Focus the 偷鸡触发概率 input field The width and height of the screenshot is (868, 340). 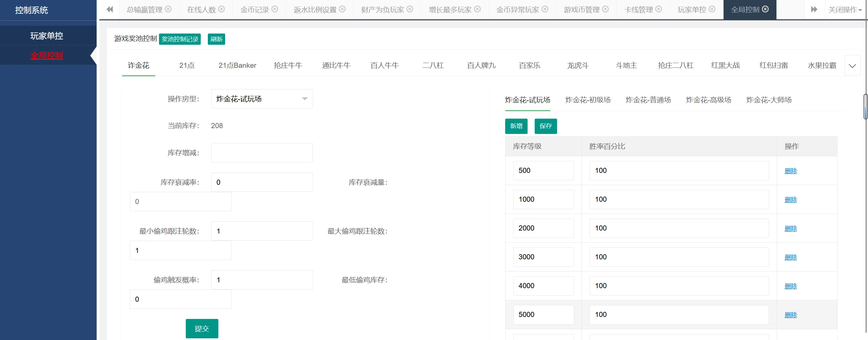coord(262,280)
